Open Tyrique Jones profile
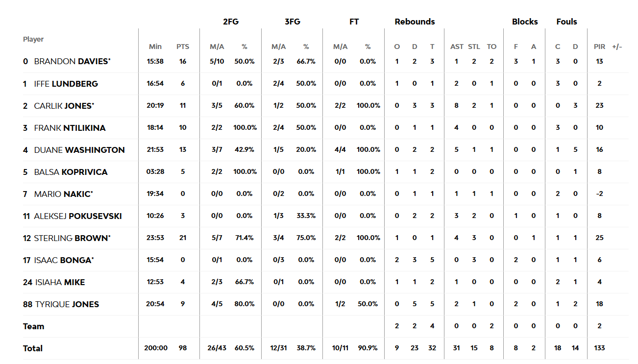This screenshot has height=364, width=638. [67, 304]
